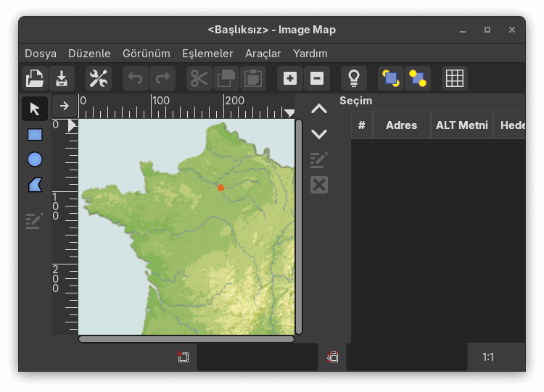
Task: Open preferences with wrench icon
Action: click(99, 78)
